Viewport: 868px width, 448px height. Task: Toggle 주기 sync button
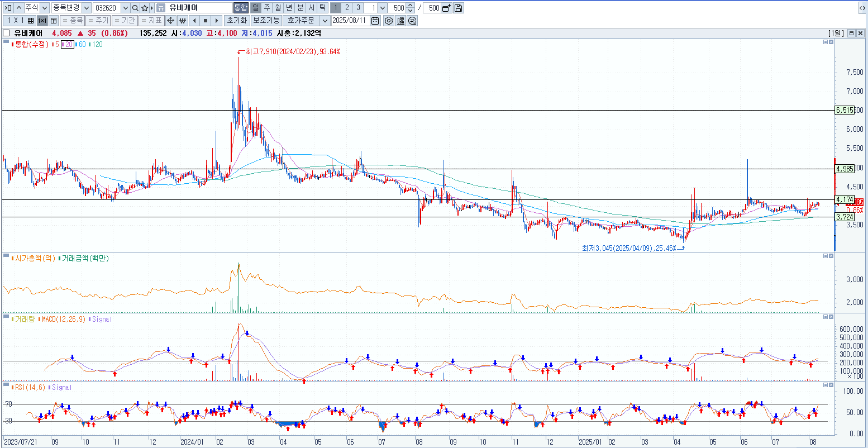tap(98, 21)
